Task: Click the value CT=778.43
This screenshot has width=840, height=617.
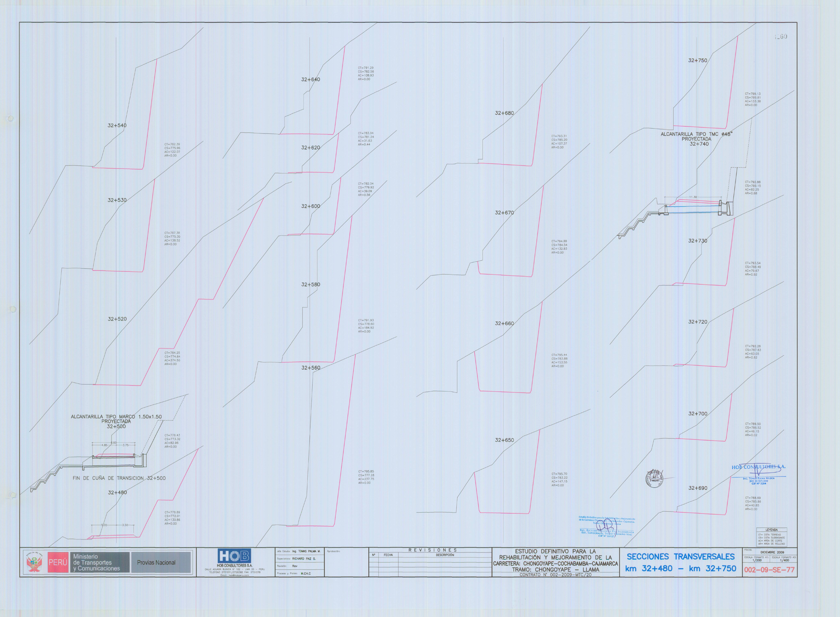Action: pos(172,435)
